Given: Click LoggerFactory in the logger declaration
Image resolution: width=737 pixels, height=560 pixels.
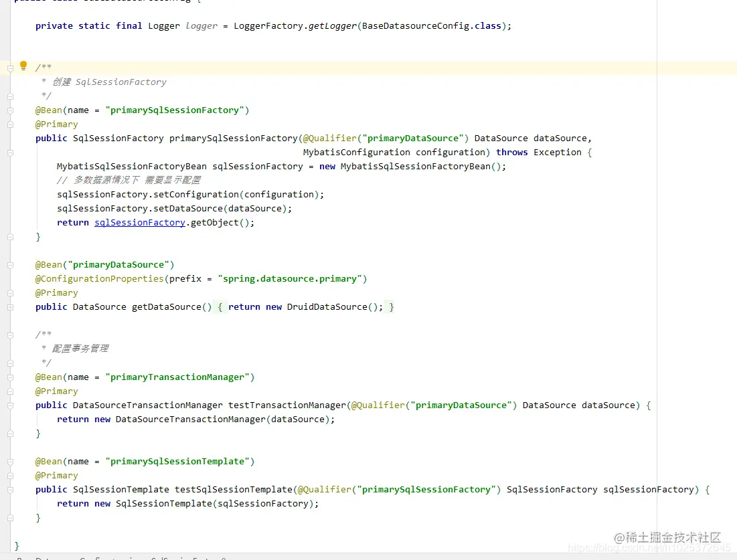Looking at the screenshot, I should (x=268, y=26).
